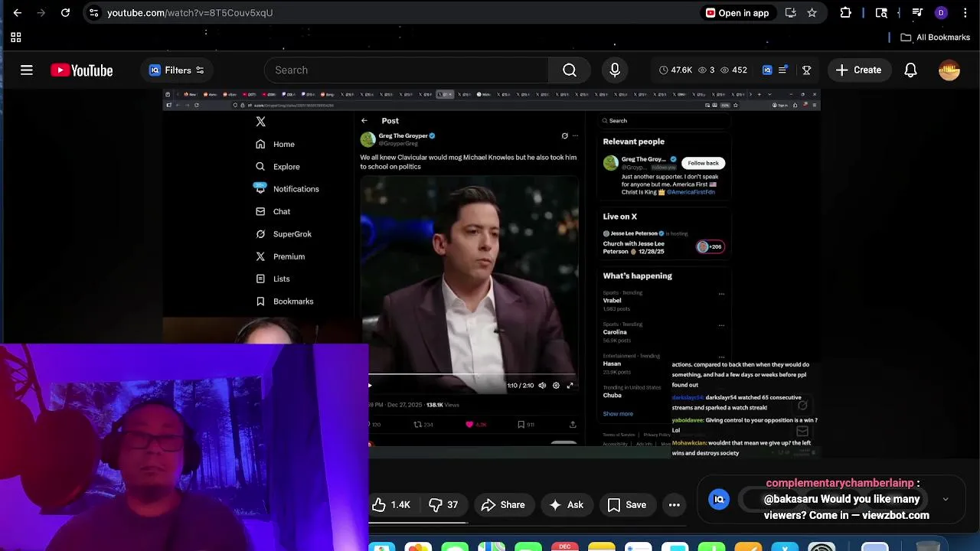Select Explore in the X sidebar

coord(278,167)
